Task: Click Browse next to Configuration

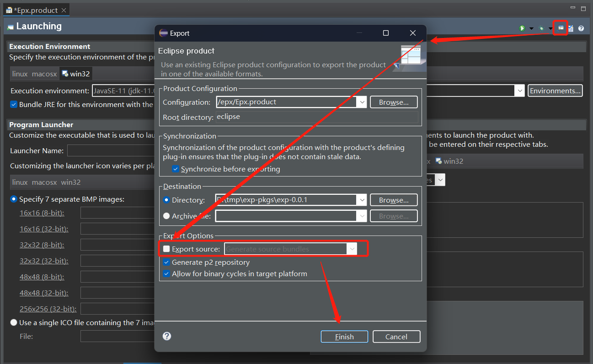Action: pos(394,102)
